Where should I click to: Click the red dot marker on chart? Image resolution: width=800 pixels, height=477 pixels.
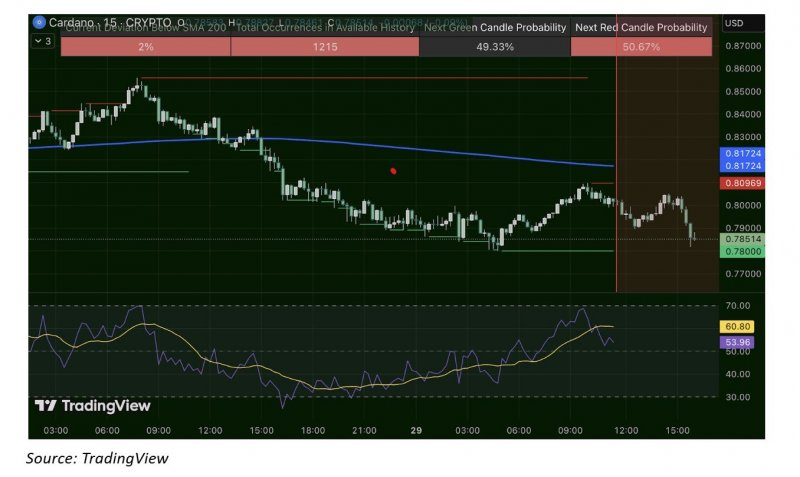pyautogui.click(x=393, y=171)
